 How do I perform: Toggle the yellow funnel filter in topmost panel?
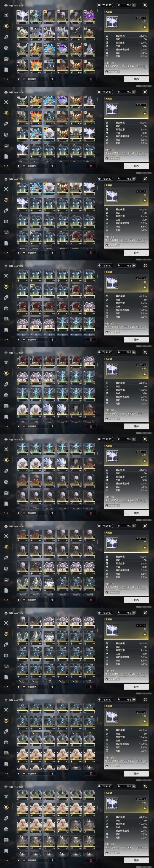click(x=18, y=79)
